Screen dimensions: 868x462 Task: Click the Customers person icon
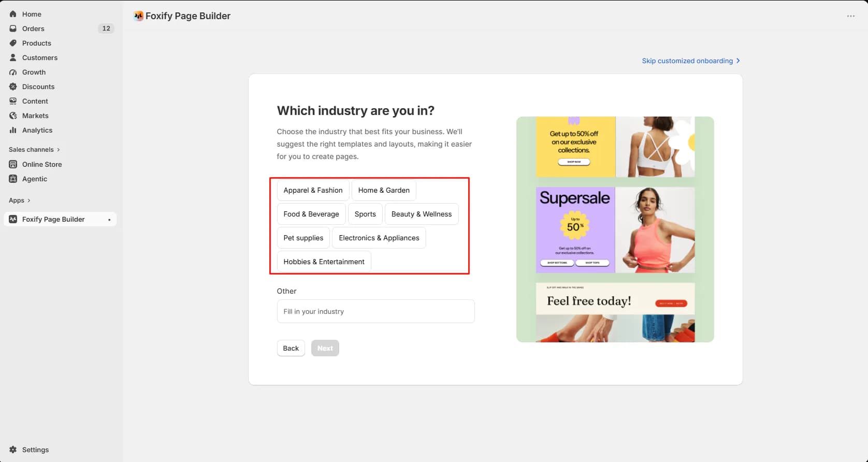(x=13, y=57)
